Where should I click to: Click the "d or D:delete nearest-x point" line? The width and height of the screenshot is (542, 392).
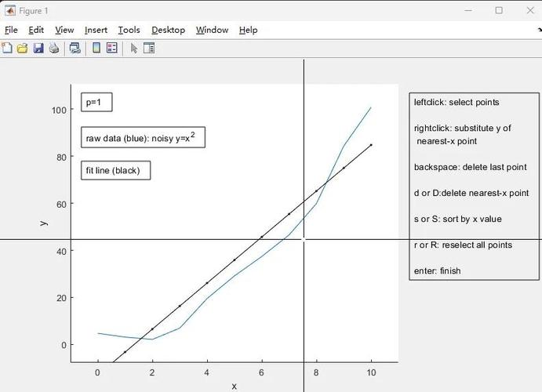(x=471, y=193)
